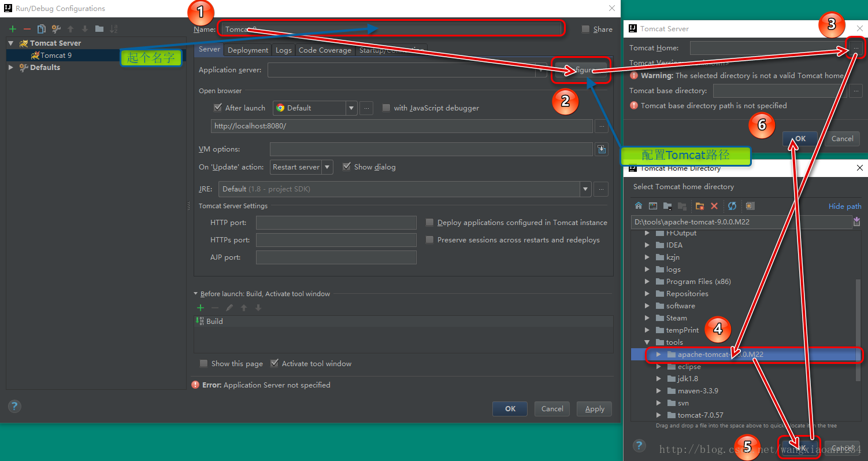Uncheck the Show dialog checkbox

click(347, 167)
